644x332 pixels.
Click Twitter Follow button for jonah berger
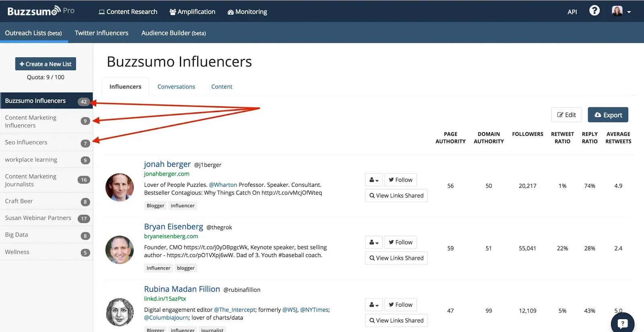click(400, 180)
